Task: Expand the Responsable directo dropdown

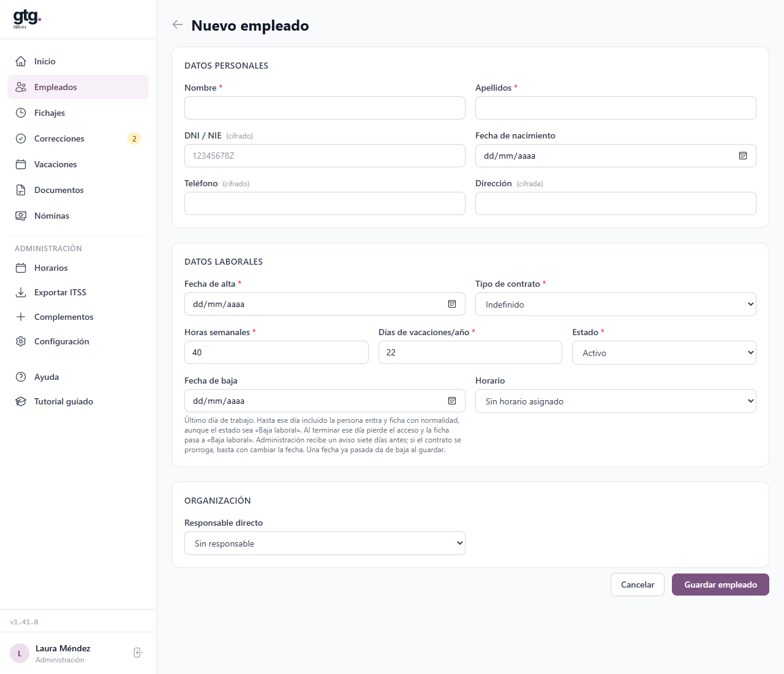Action: [325, 543]
